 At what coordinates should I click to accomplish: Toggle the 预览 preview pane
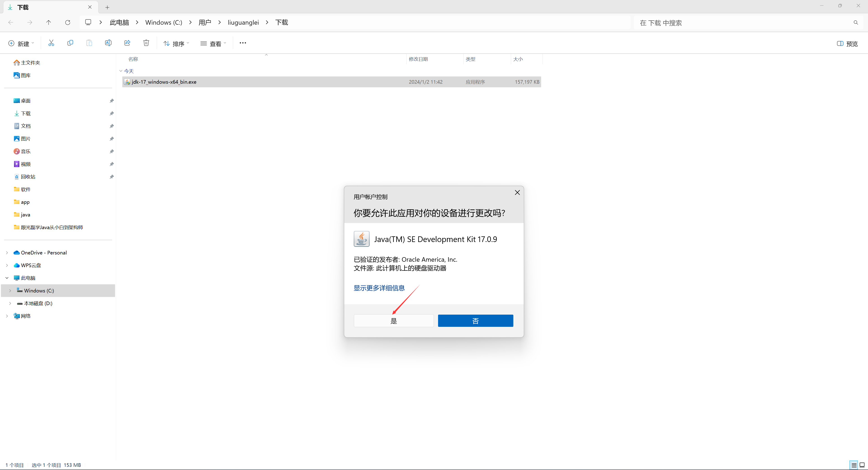click(847, 43)
